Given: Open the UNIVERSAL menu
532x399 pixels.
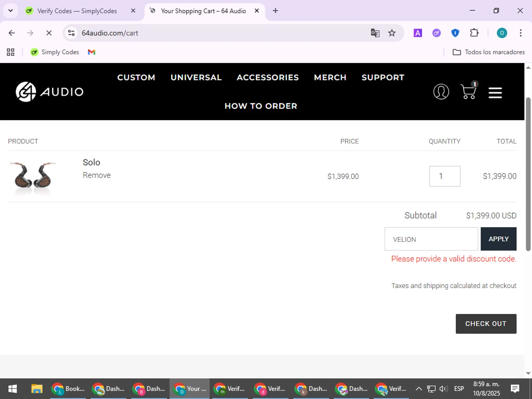Looking at the screenshot, I should (x=196, y=77).
